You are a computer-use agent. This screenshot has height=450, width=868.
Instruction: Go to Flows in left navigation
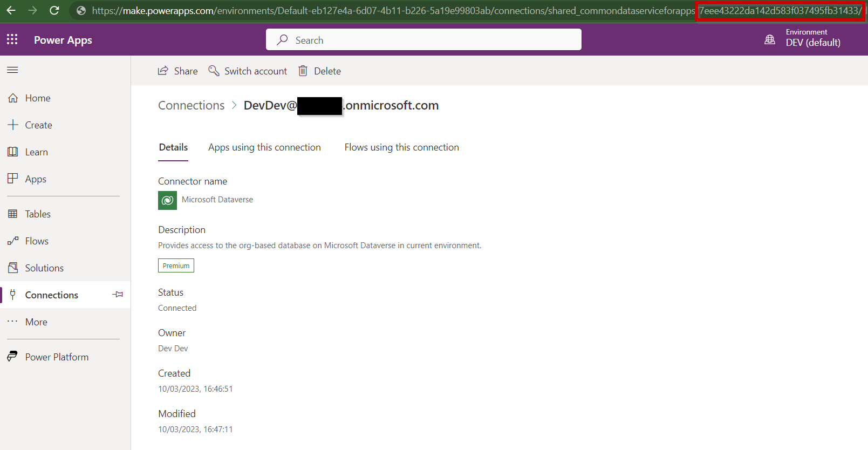click(x=65, y=241)
